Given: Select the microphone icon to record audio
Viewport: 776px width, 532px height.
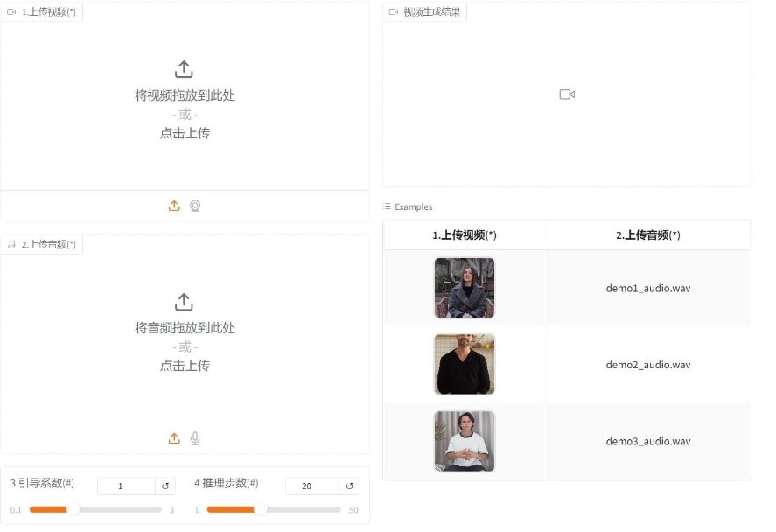Looking at the screenshot, I should pyautogui.click(x=195, y=438).
